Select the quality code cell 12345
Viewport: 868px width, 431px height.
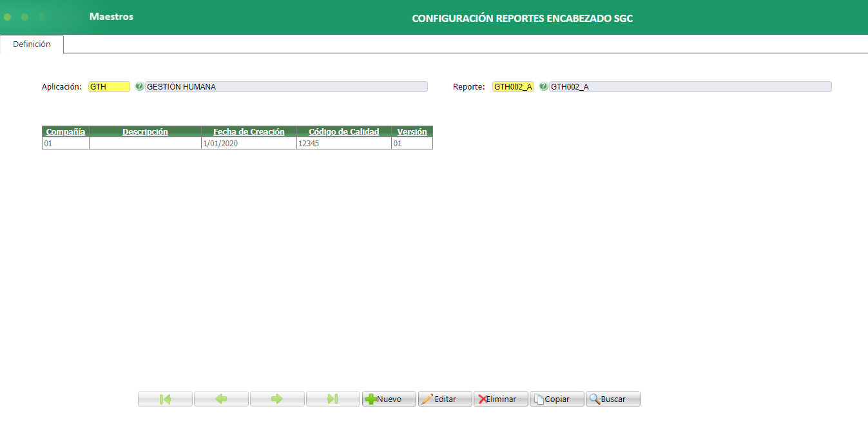tap(344, 143)
